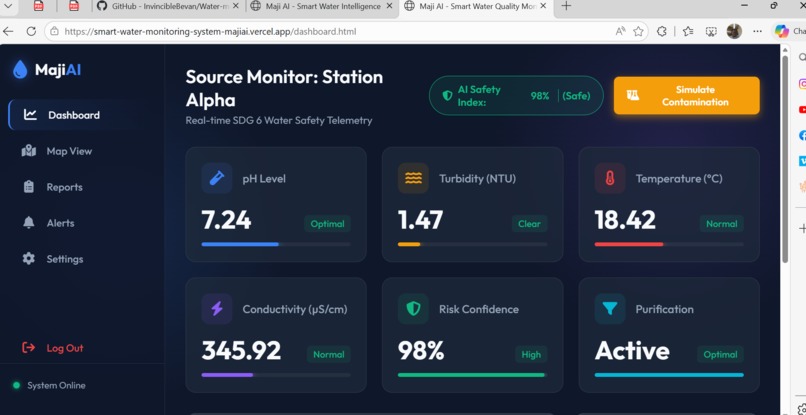
Task: Click the browser back arrow
Action: 8,31
